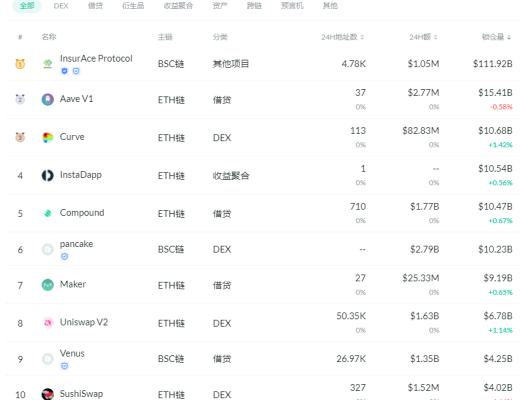Click the Maker logo icon
520x400 pixels.
(48, 285)
